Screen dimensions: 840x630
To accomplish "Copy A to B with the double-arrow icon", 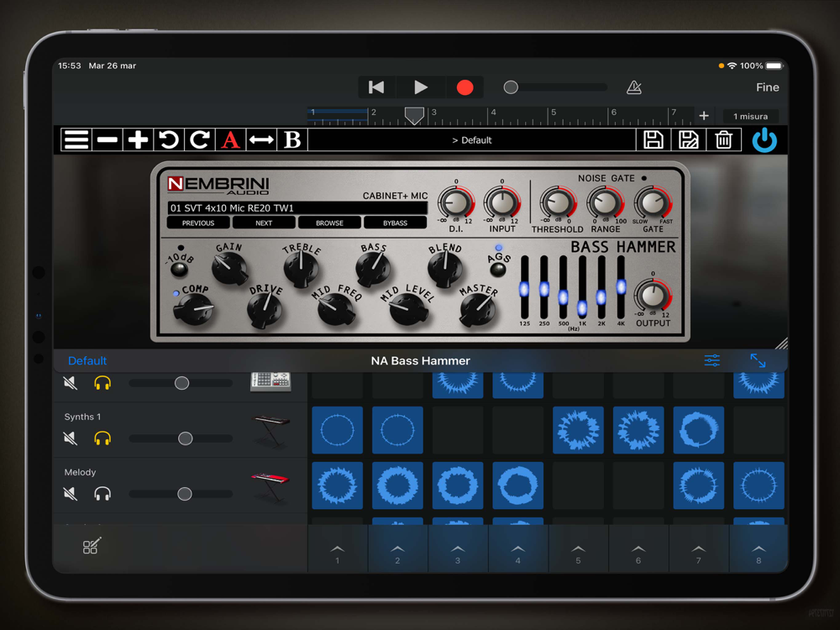I will pos(261,139).
